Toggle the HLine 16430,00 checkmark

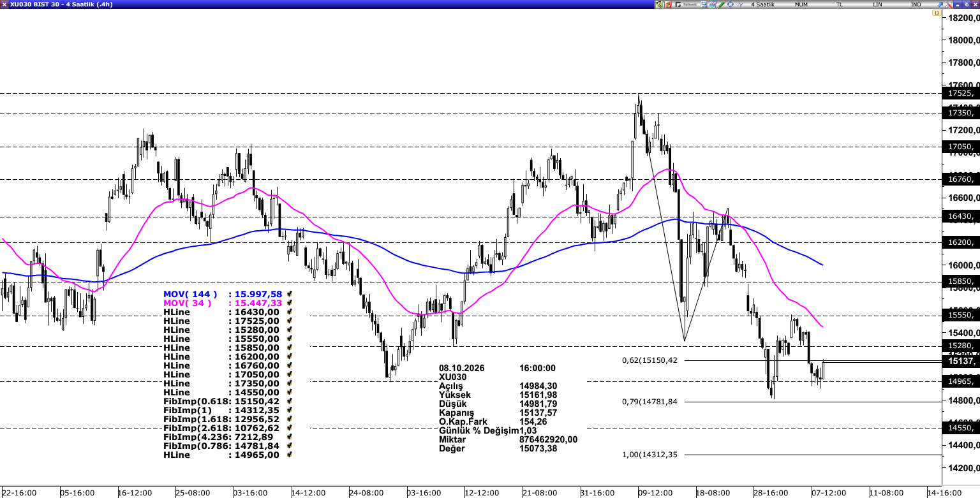coord(290,312)
